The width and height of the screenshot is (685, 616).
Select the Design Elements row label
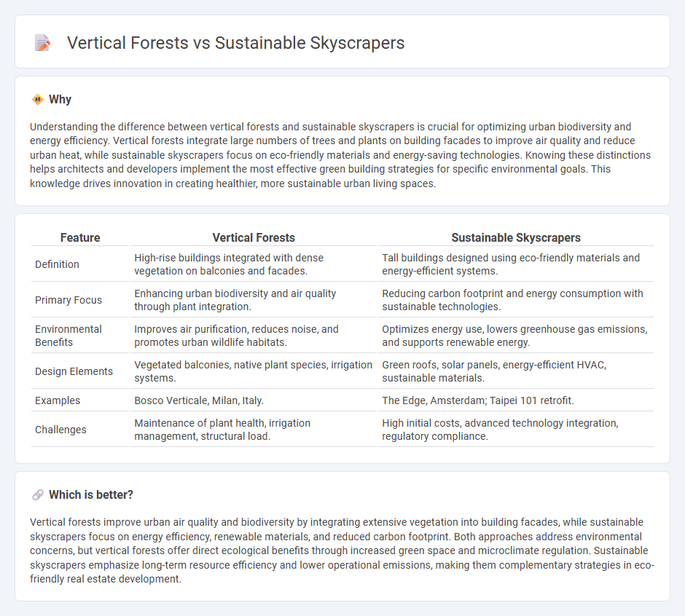pyautogui.click(x=74, y=371)
